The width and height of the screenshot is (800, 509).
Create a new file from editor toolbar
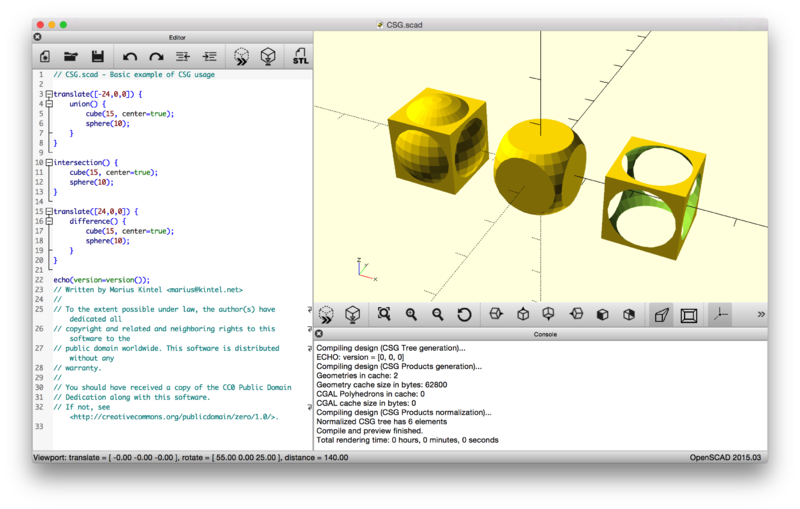point(45,57)
